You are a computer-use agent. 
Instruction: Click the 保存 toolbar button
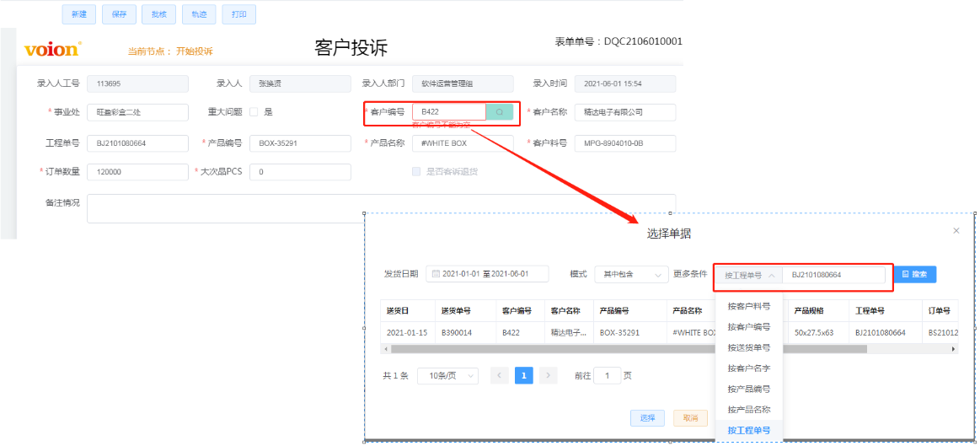(x=120, y=14)
